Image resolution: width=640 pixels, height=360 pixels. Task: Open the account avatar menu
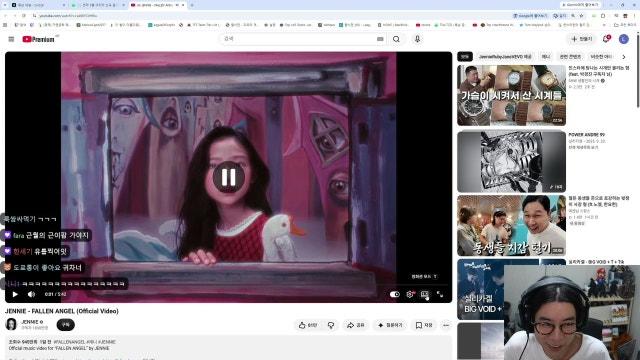624,39
